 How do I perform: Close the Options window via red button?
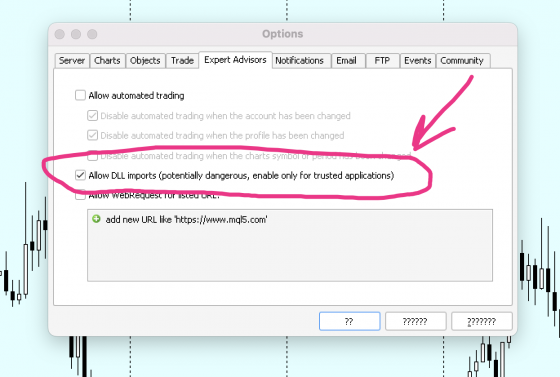pyautogui.click(x=60, y=34)
